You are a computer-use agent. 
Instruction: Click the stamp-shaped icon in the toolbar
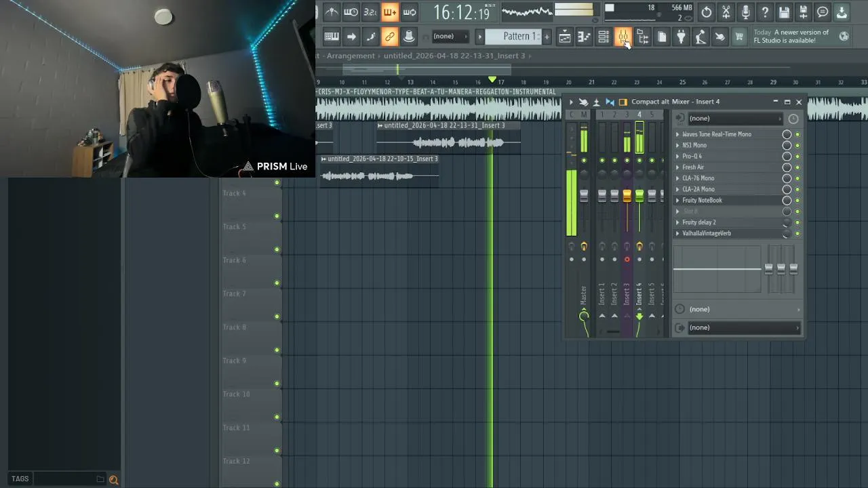tap(409, 37)
